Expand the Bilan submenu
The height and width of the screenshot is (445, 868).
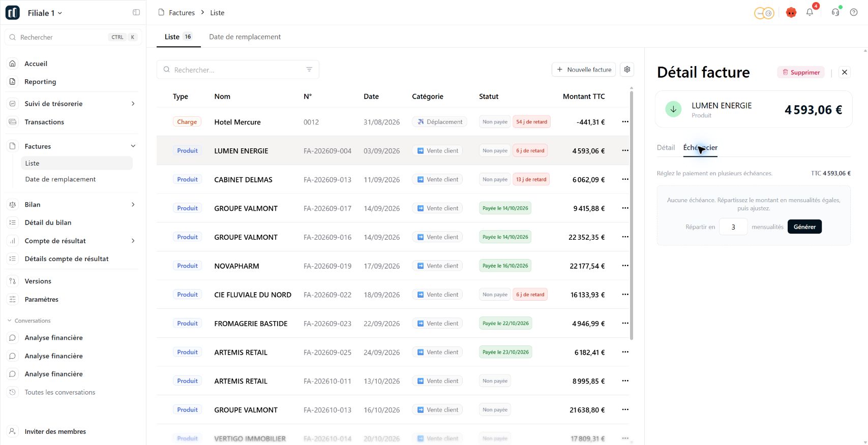coord(133,204)
